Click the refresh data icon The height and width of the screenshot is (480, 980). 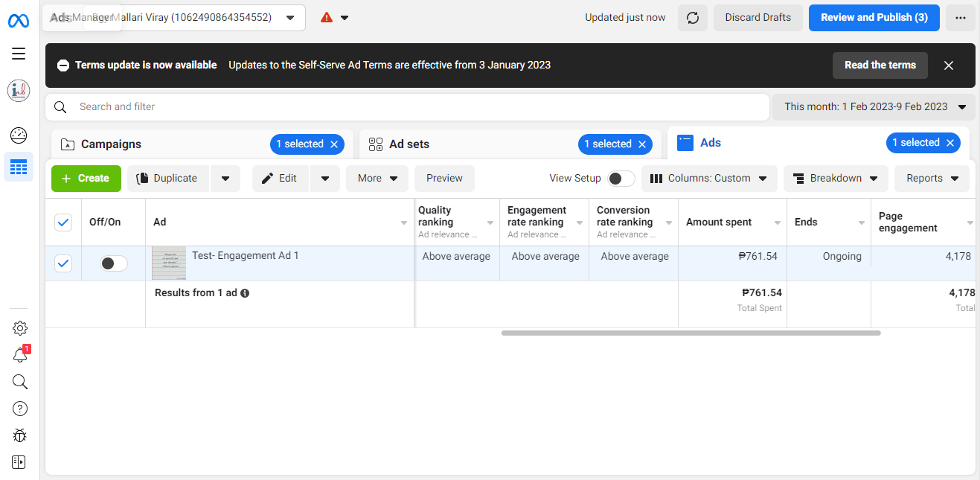[x=693, y=18]
